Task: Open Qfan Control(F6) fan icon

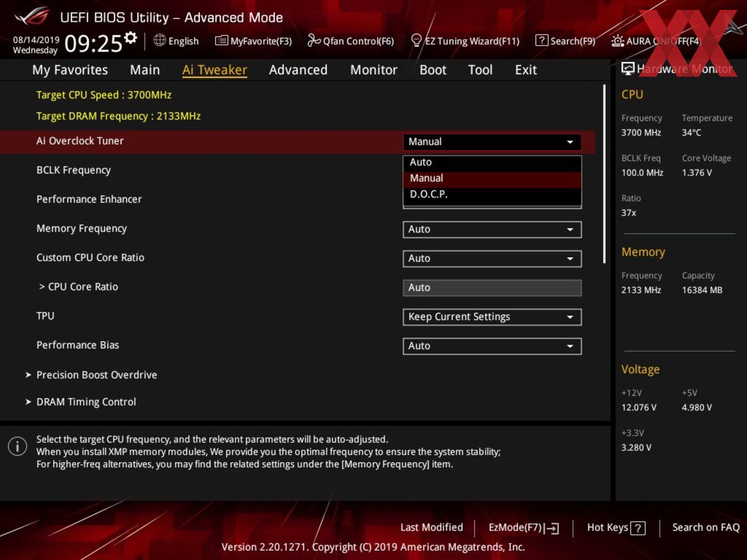Action: [x=314, y=40]
